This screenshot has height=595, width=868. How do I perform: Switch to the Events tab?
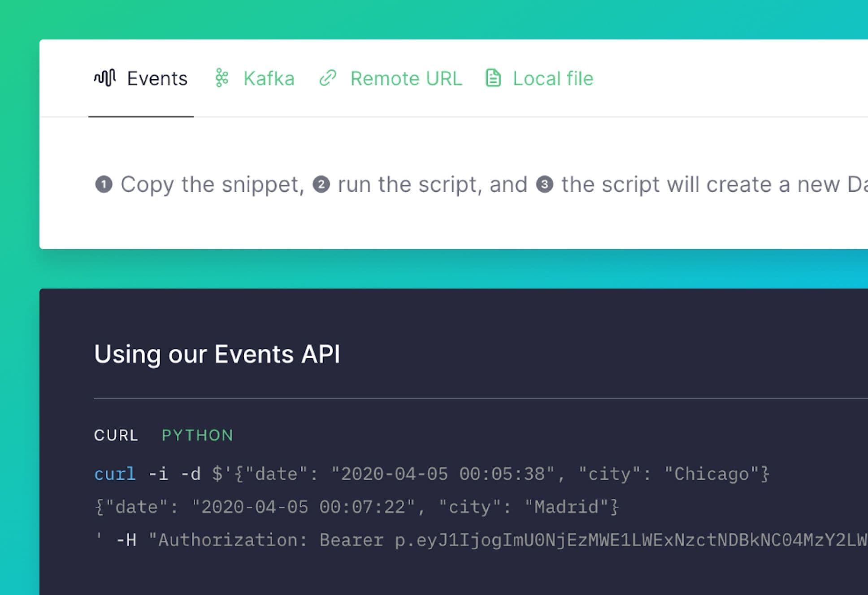tap(157, 78)
